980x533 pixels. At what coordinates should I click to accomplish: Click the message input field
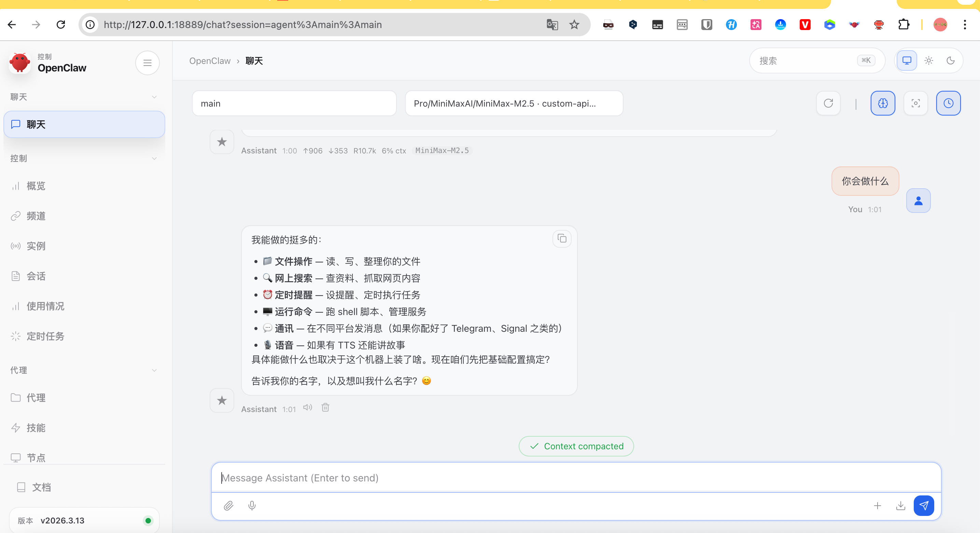pos(576,478)
